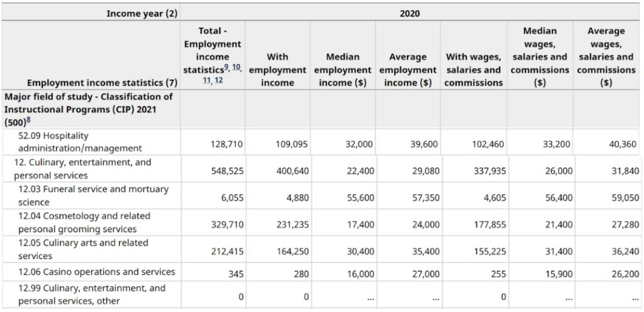The width and height of the screenshot is (644, 312).
Task: Click 'Average employment income ($)' column header
Action: [408, 69]
